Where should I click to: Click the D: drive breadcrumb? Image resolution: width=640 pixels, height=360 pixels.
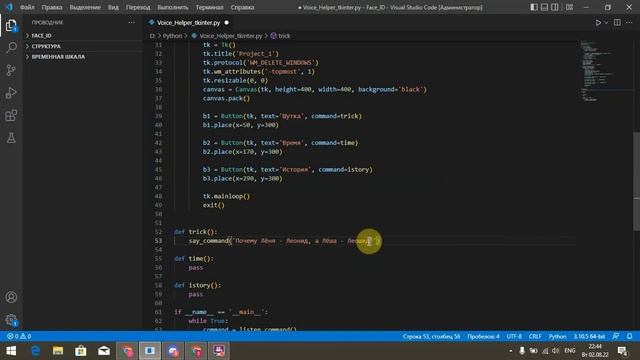coord(152,36)
